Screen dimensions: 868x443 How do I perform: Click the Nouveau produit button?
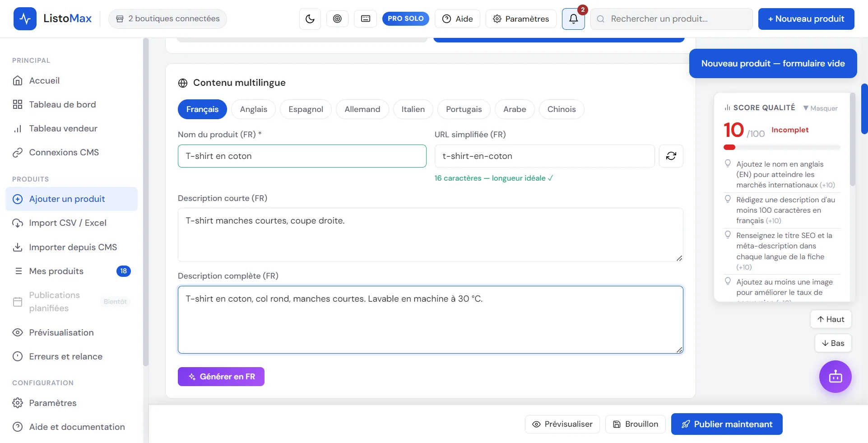click(806, 19)
